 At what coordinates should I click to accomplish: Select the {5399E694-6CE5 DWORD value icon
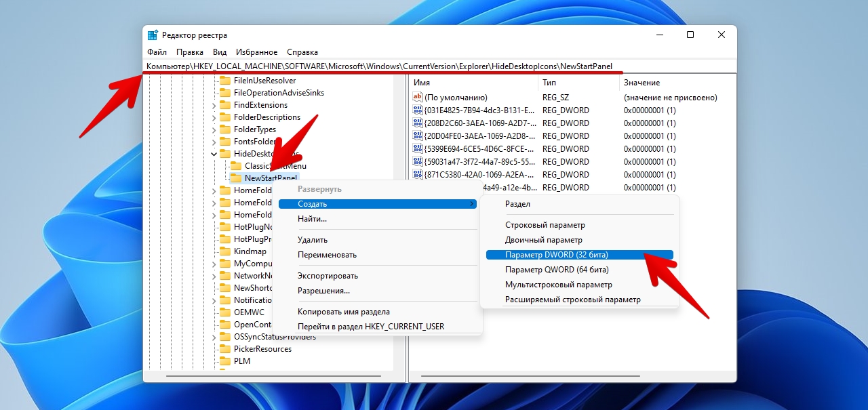pyautogui.click(x=418, y=149)
